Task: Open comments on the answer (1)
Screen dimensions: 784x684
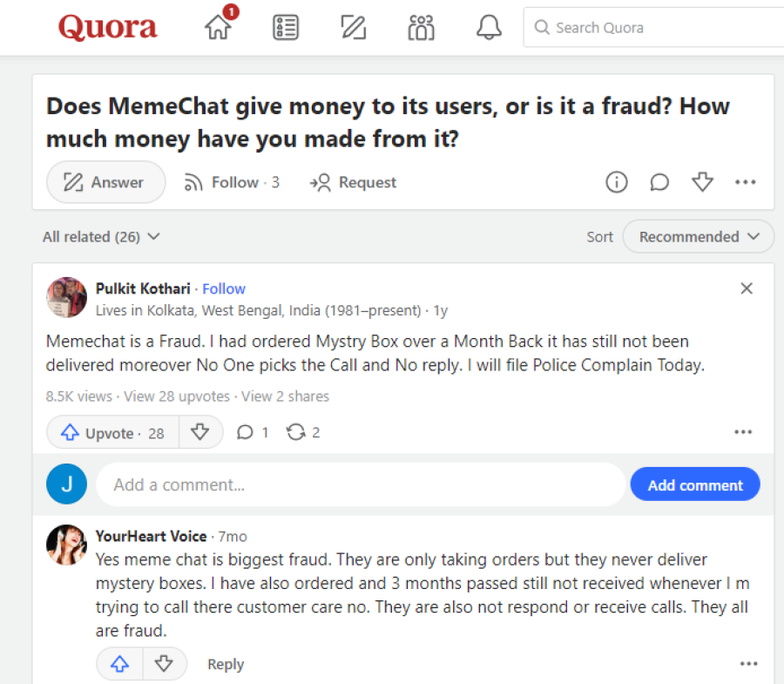Action: (253, 432)
